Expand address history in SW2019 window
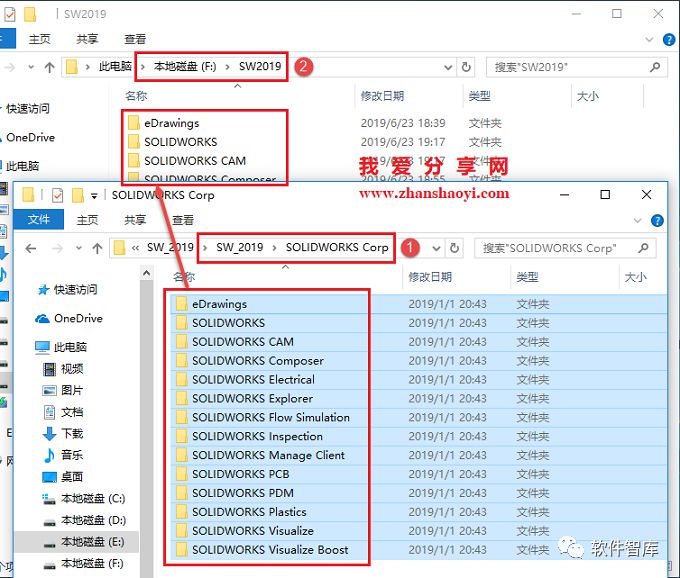This screenshot has width=680, height=578. click(448, 67)
